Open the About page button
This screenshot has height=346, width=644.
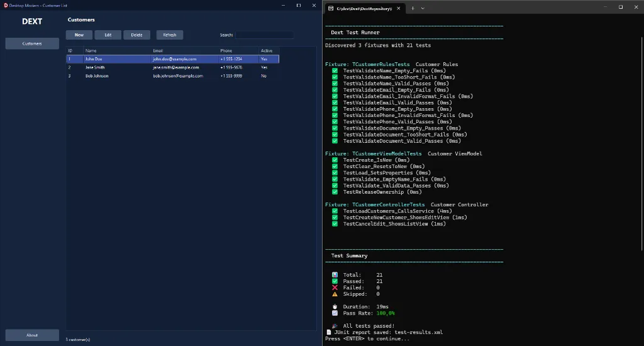(x=32, y=335)
